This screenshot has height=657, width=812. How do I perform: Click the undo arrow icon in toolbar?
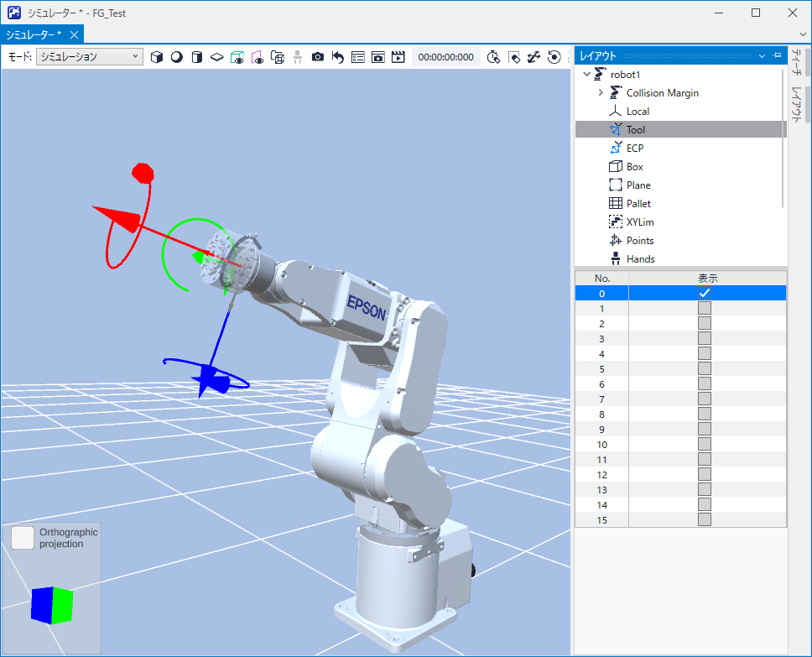(338, 57)
